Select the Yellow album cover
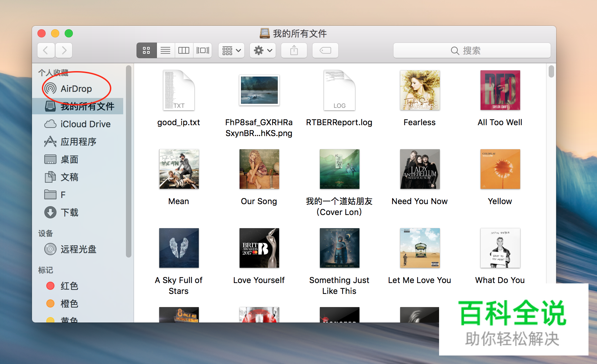The image size is (597, 364). tap(500, 169)
